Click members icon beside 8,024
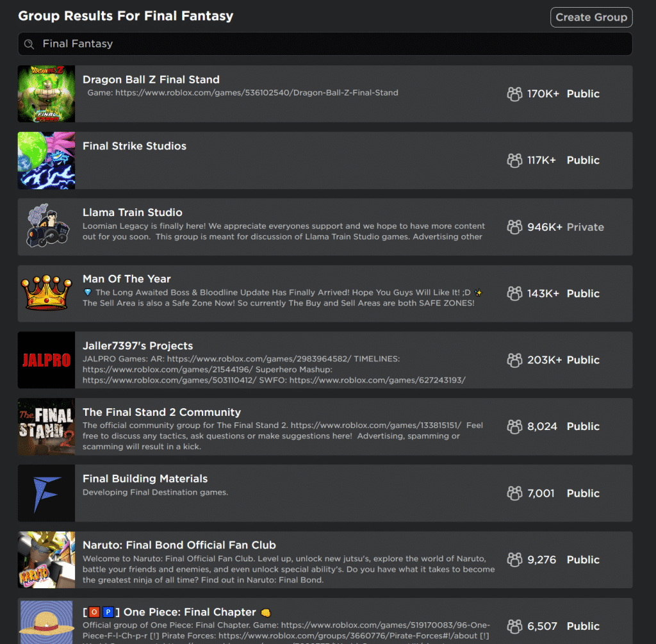 point(514,427)
